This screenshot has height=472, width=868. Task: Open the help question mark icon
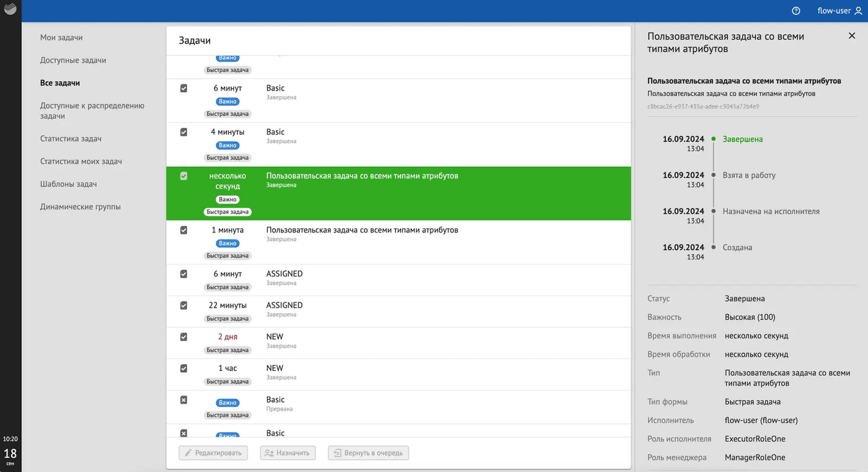click(796, 11)
